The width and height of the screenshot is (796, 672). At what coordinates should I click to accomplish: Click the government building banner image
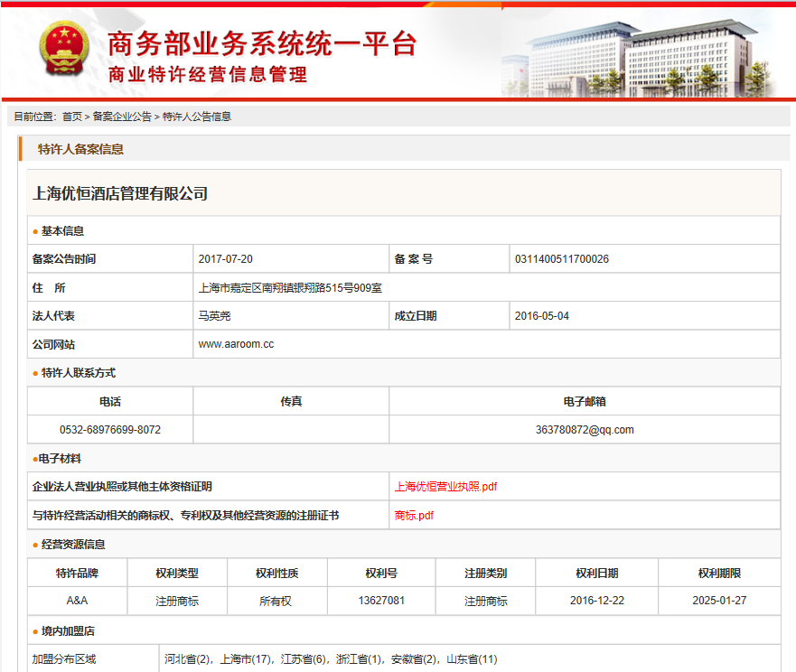pyautogui.click(x=640, y=57)
